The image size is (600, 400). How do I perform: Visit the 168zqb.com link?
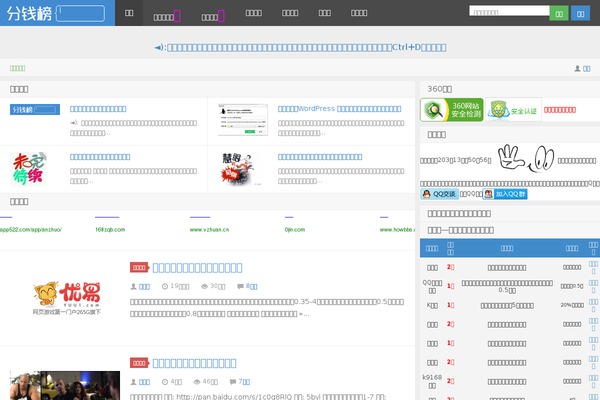pyautogui.click(x=110, y=230)
